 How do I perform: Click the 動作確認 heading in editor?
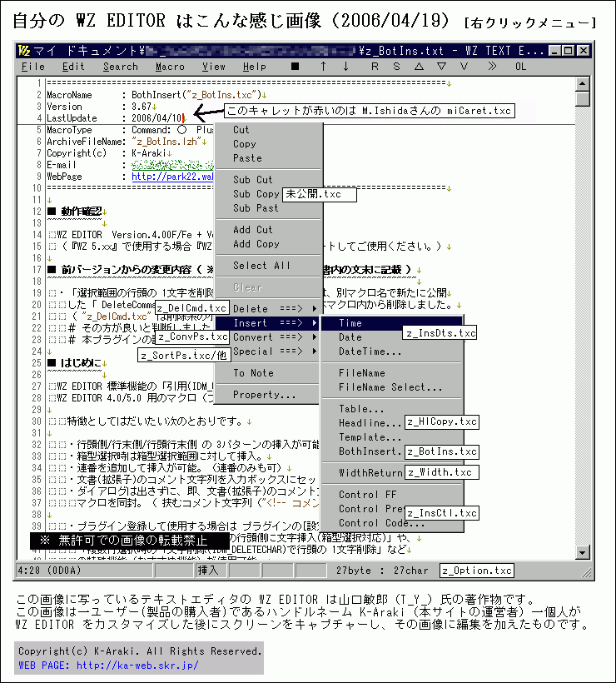(x=81, y=212)
